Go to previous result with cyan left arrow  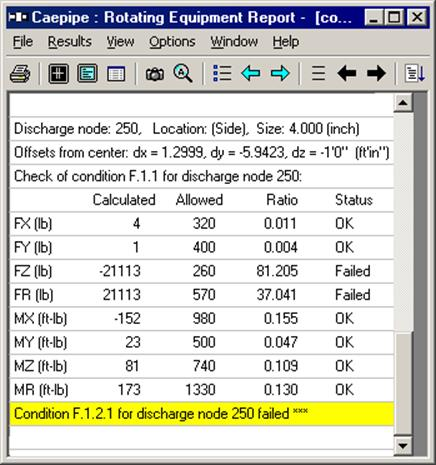[x=251, y=73]
